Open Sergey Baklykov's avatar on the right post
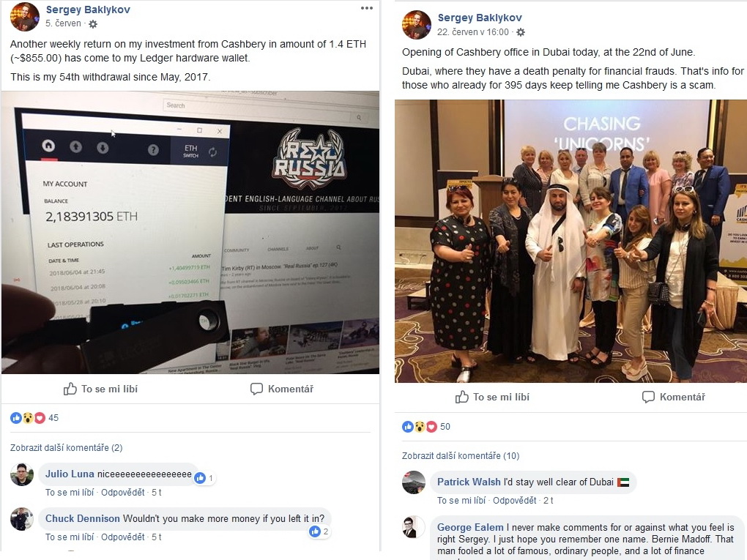 416,24
